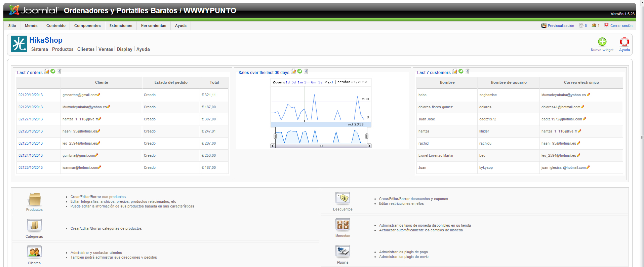644x267 pixels.
Task: Set chart zoom to 1d
Action: click(287, 82)
